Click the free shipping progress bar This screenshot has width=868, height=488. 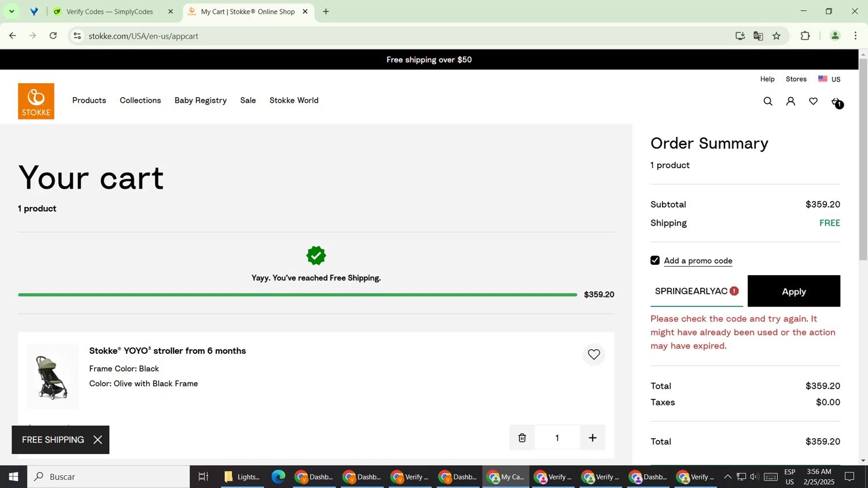(x=297, y=295)
